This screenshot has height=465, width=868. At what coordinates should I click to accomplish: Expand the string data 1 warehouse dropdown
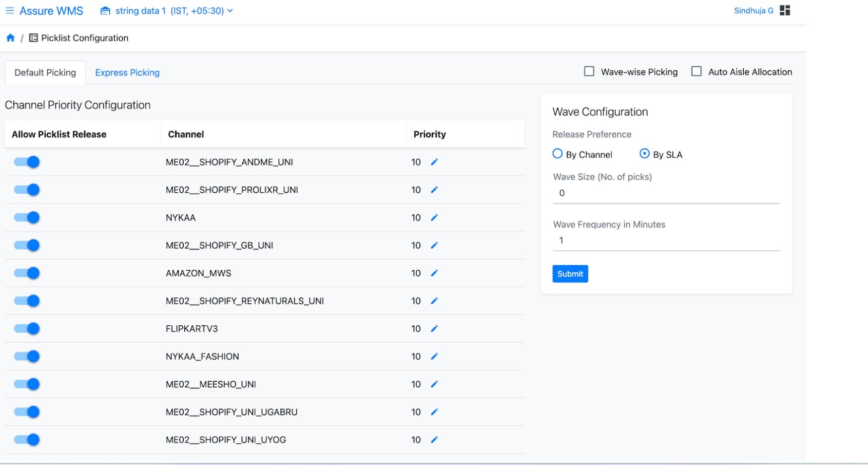230,11
